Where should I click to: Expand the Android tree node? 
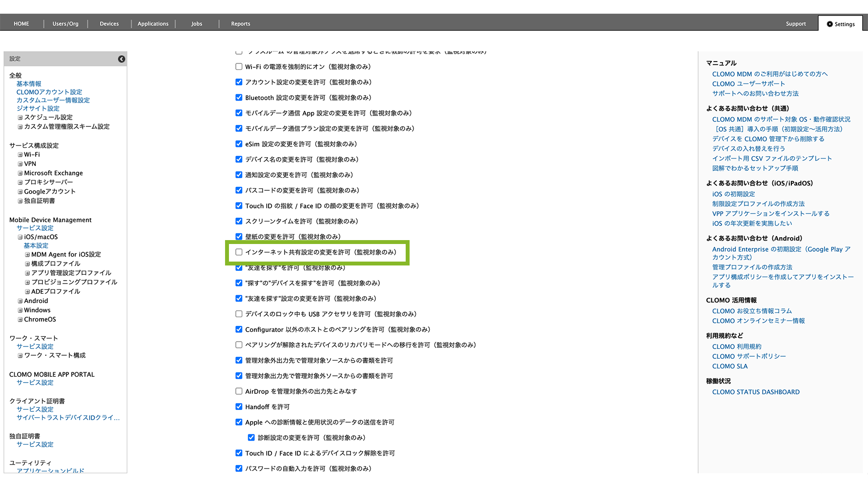[x=20, y=301]
